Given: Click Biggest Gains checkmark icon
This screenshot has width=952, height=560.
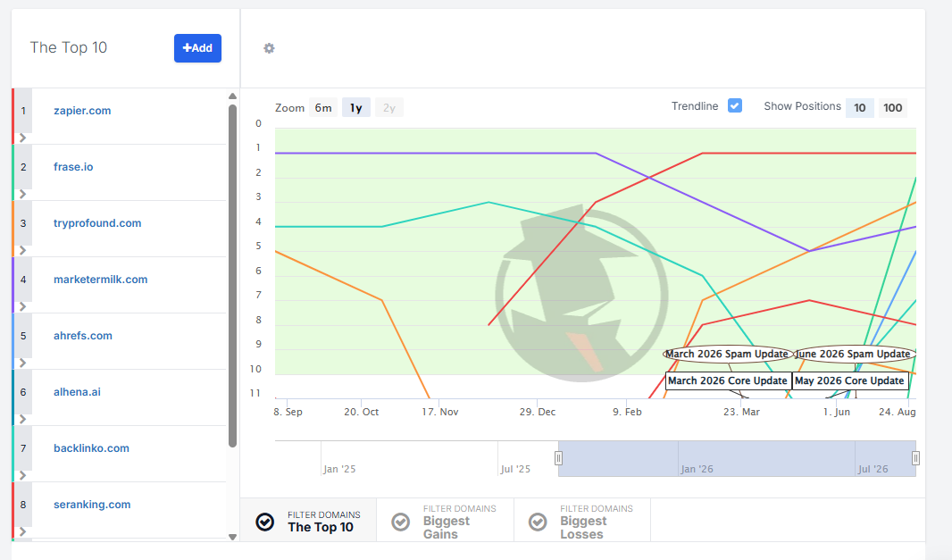Looking at the screenshot, I should coord(401,522).
